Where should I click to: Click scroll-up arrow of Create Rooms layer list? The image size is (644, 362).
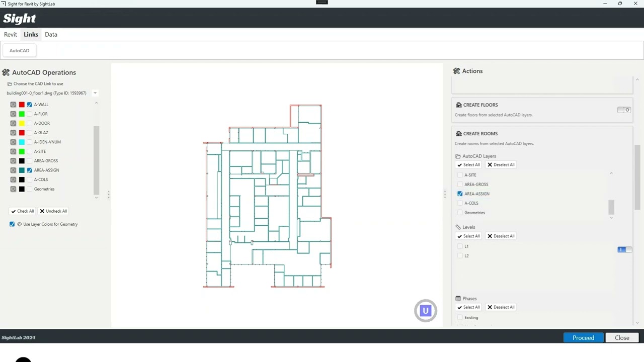point(611,173)
